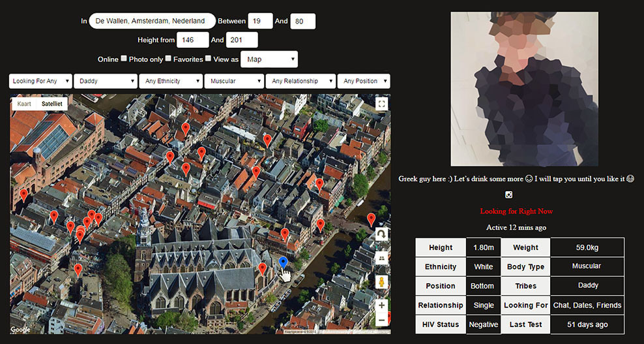Enable the Online checkbox
Image resolution: width=644 pixels, height=344 pixels.
coord(124,59)
